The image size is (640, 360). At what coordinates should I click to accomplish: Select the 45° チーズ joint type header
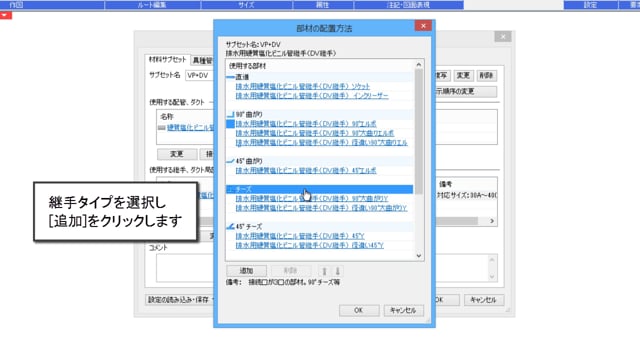tap(320, 227)
